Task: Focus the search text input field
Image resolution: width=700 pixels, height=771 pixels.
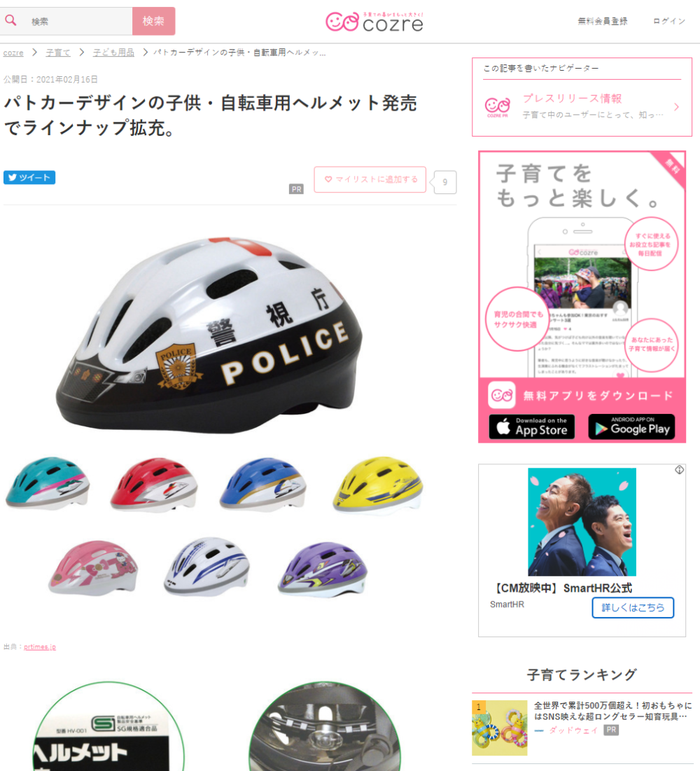Action: tap(78, 21)
